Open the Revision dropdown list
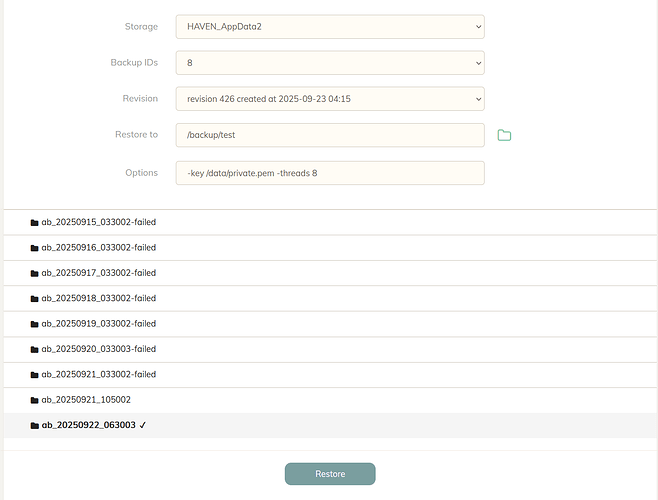658x500 pixels. pyautogui.click(x=329, y=99)
